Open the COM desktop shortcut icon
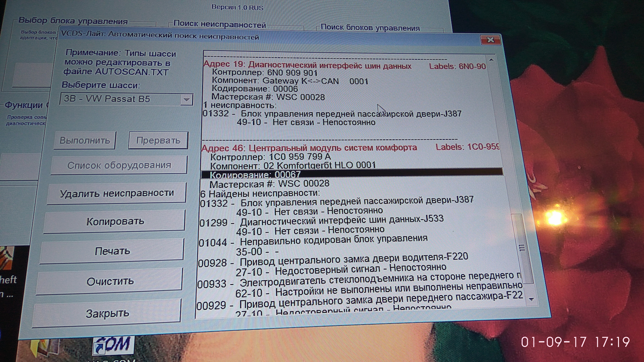Viewport: 644px width, 362px height. [114, 345]
